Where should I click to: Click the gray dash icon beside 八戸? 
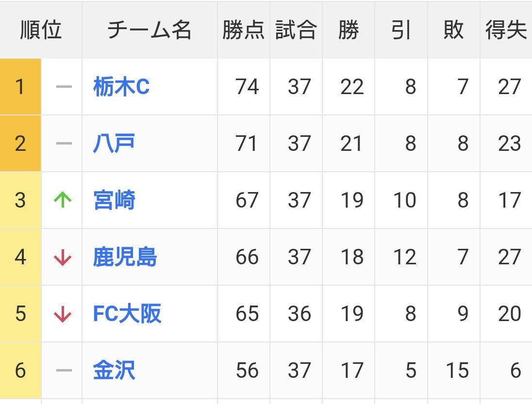64,144
